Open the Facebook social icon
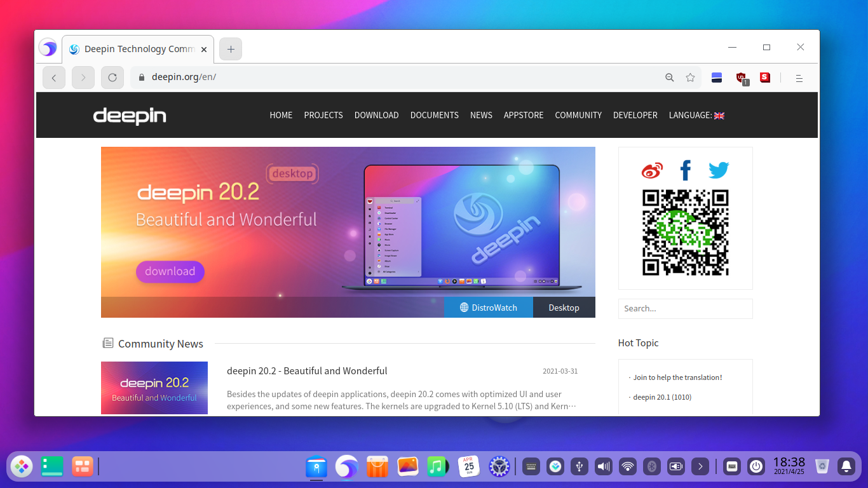This screenshot has width=868, height=488. click(685, 170)
